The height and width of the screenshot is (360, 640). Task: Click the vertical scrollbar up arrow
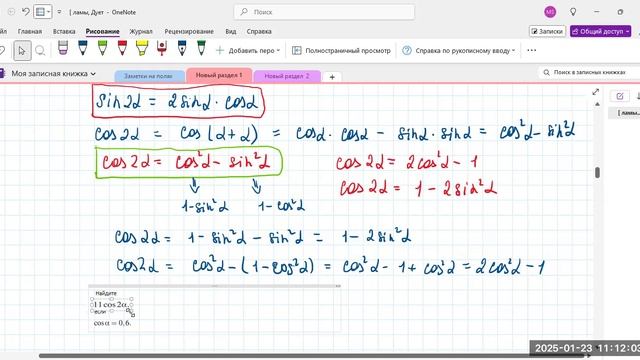point(597,104)
